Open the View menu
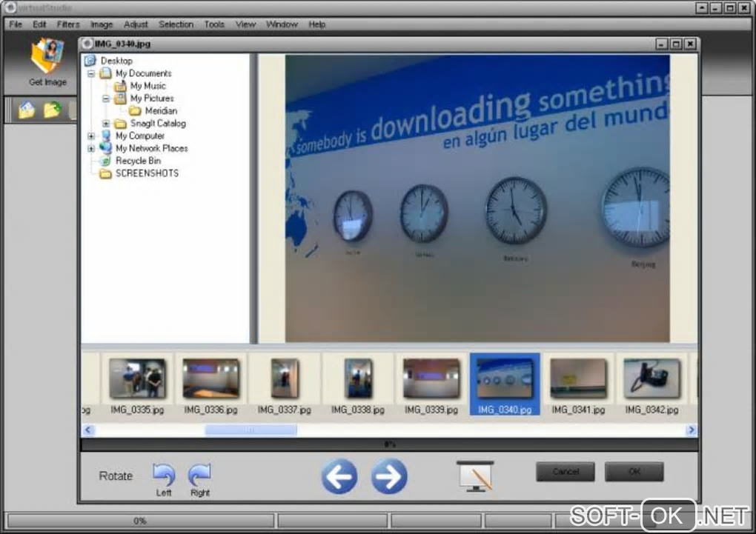756x534 pixels. (245, 24)
